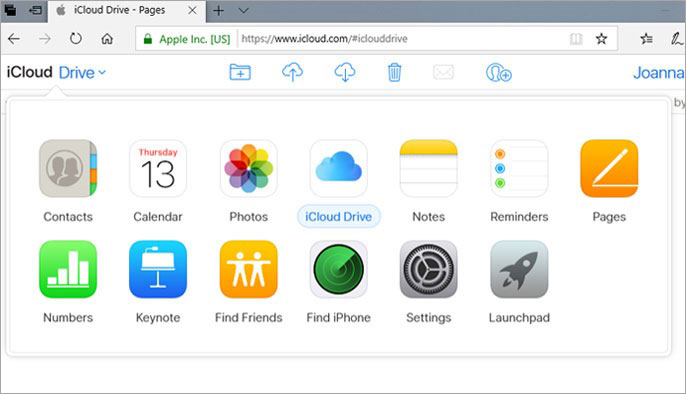Open a new browser tab
Screen dimensions: 686x394
point(219,10)
